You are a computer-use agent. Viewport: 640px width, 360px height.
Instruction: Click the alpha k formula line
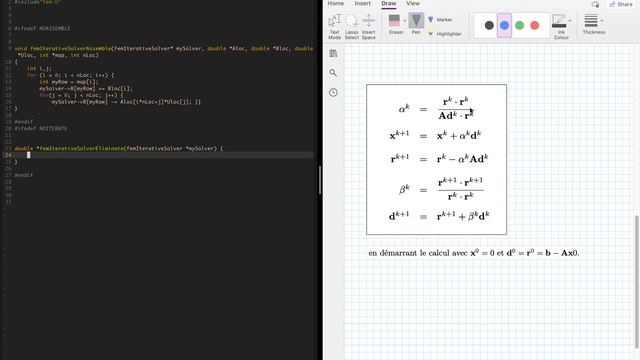point(436,109)
